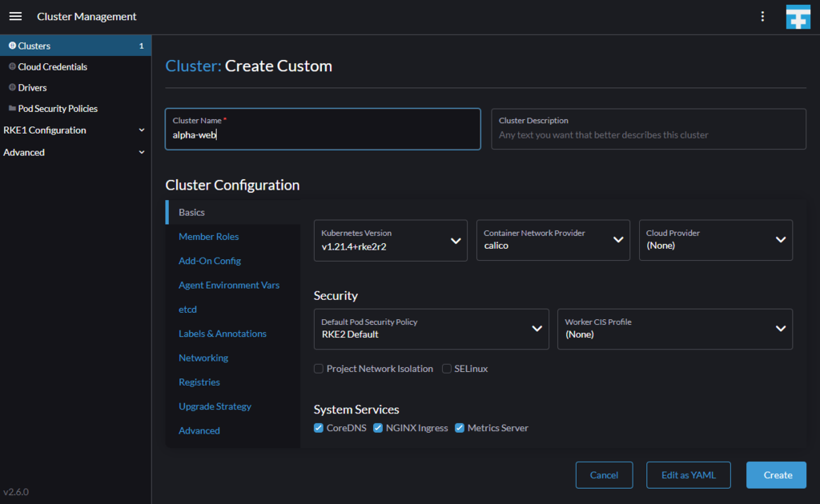Enable Project Network Isolation checkbox
The height and width of the screenshot is (504, 820).
(x=319, y=369)
